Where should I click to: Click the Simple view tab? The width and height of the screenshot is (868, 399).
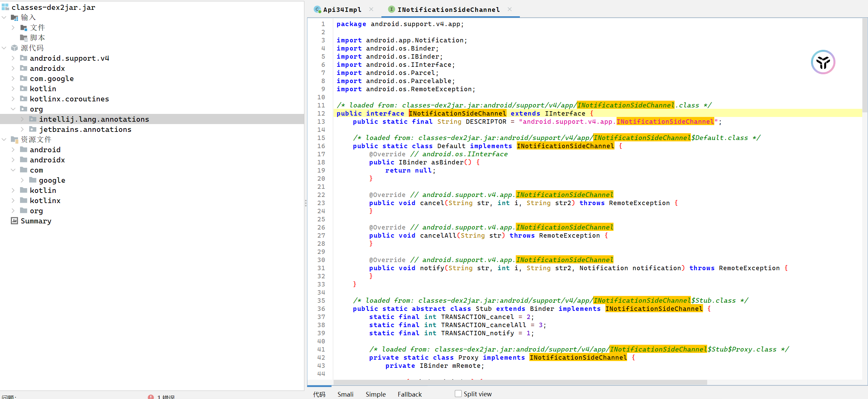375,394
